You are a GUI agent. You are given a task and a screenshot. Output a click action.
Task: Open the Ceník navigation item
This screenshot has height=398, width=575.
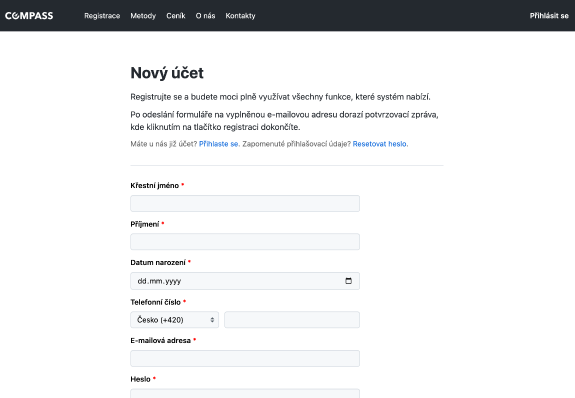(x=176, y=16)
